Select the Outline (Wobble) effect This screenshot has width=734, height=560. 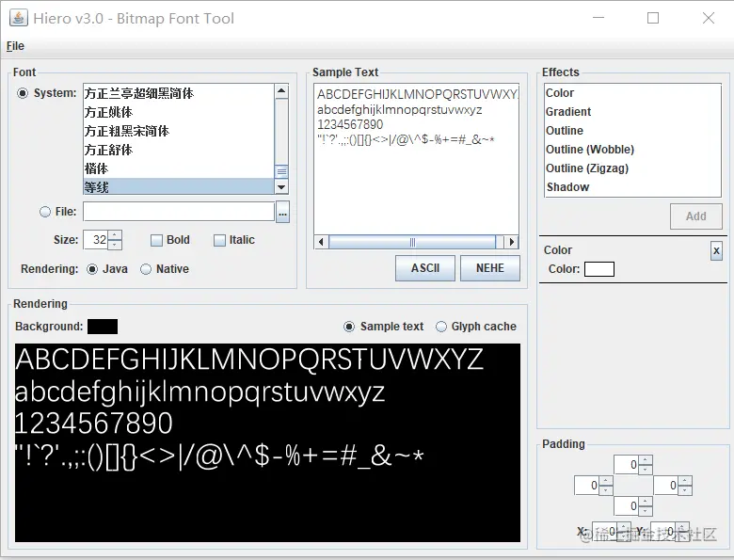632,150
